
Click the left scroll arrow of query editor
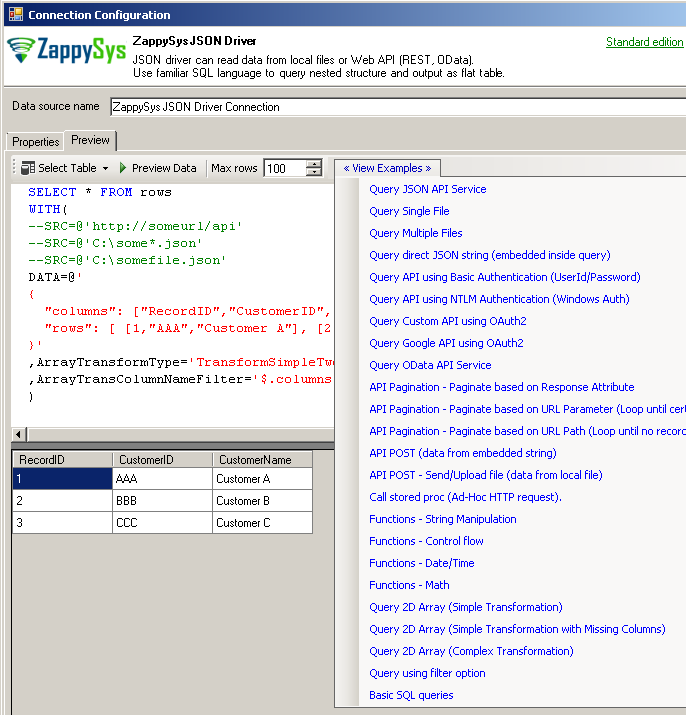click(x=18, y=435)
